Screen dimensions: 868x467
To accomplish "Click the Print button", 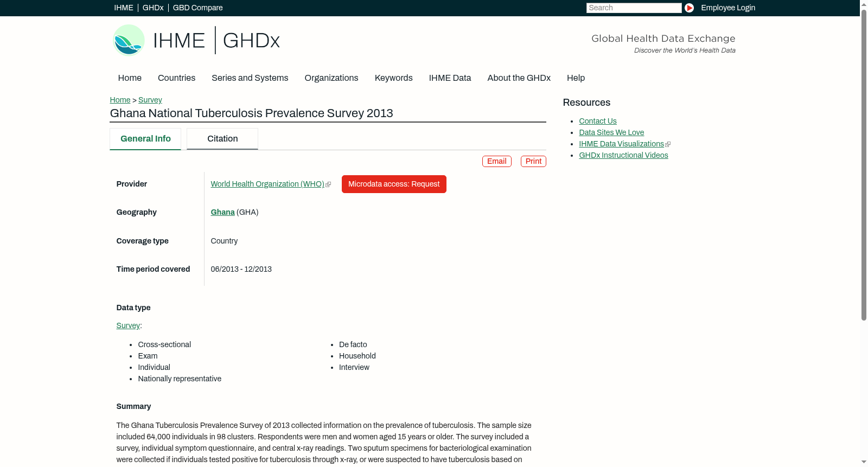I will (533, 161).
